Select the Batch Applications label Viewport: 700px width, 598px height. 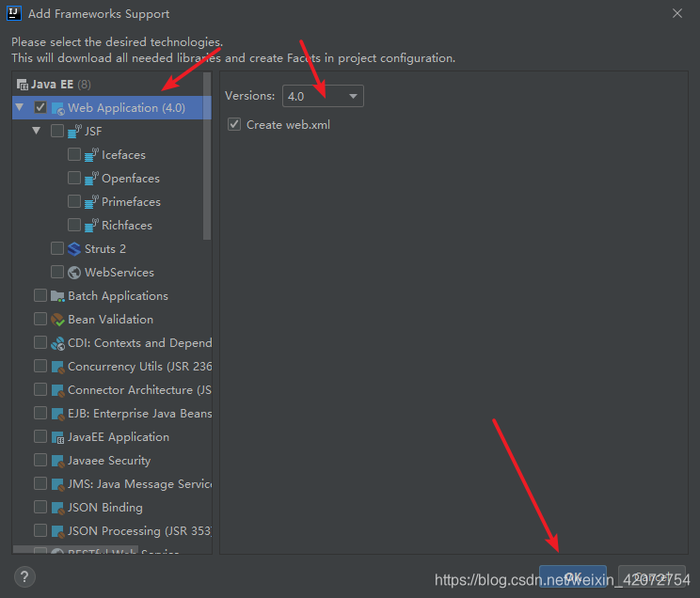(119, 296)
